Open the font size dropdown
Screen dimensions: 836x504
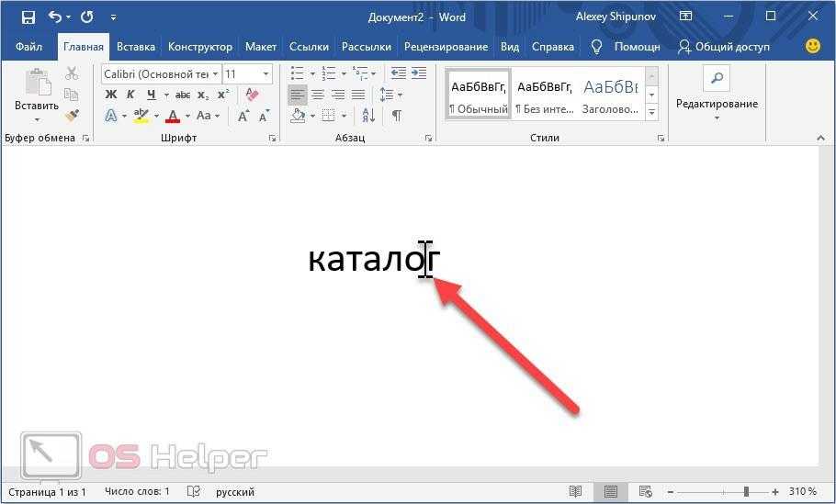click(x=266, y=73)
